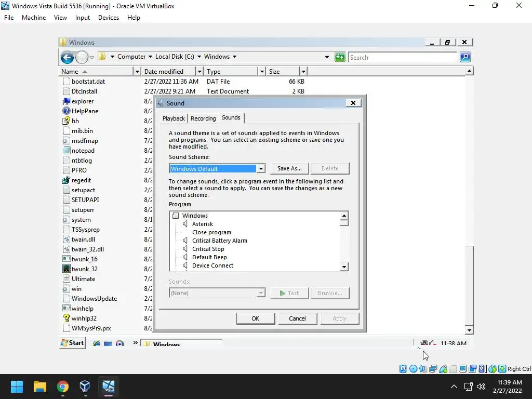This screenshot has width=532, height=399.
Task: Click the twunk_16 application icon
Action: [x=66, y=259]
